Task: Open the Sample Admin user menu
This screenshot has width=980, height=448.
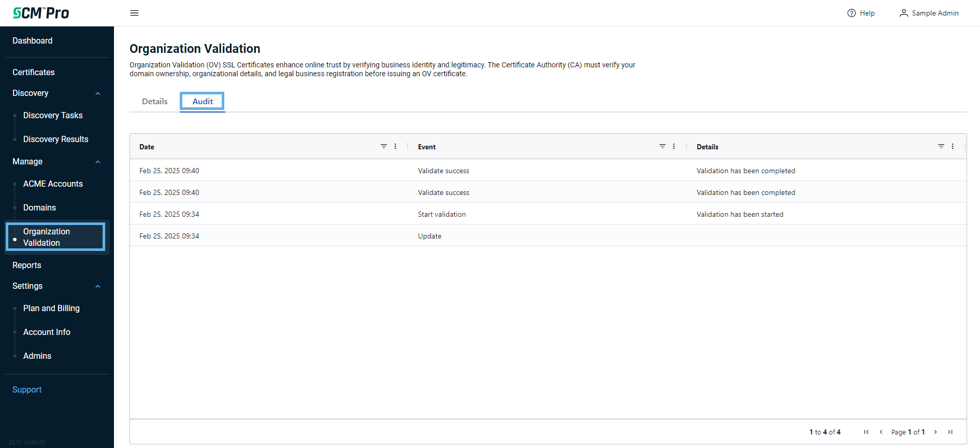Action: (929, 13)
